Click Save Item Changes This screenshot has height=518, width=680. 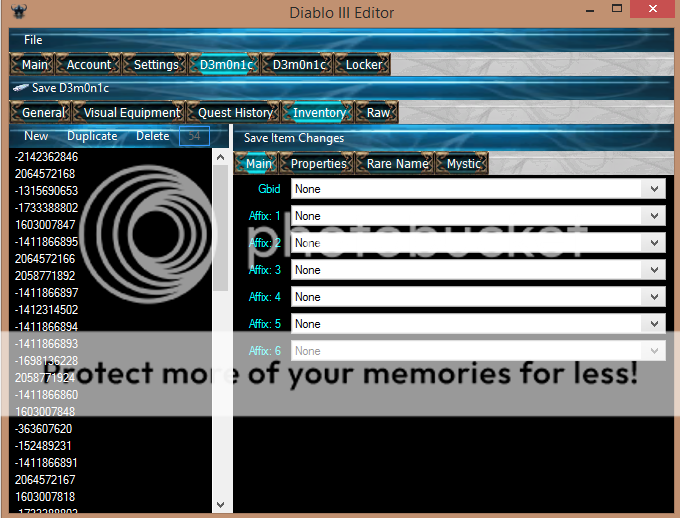(294, 138)
